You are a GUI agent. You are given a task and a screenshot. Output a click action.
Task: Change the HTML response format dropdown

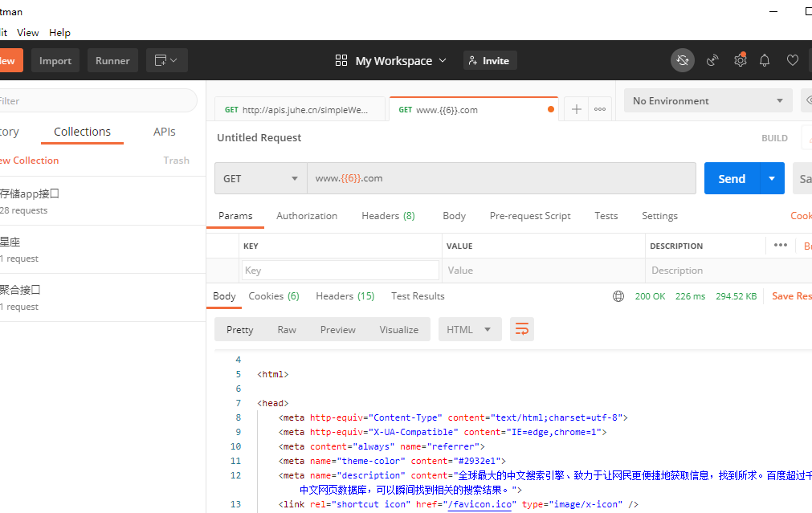click(470, 329)
